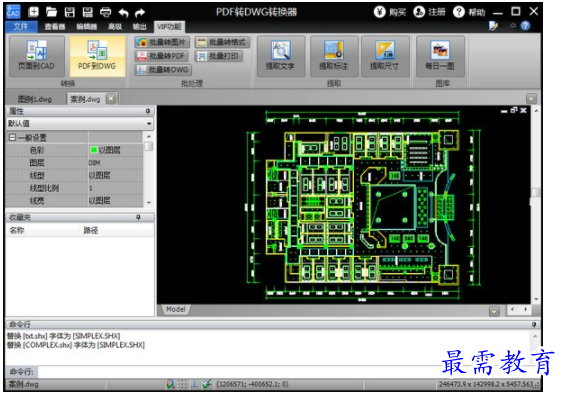Click the print icon in title toolbar
The width and height of the screenshot is (563, 394).
click(105, 12)
